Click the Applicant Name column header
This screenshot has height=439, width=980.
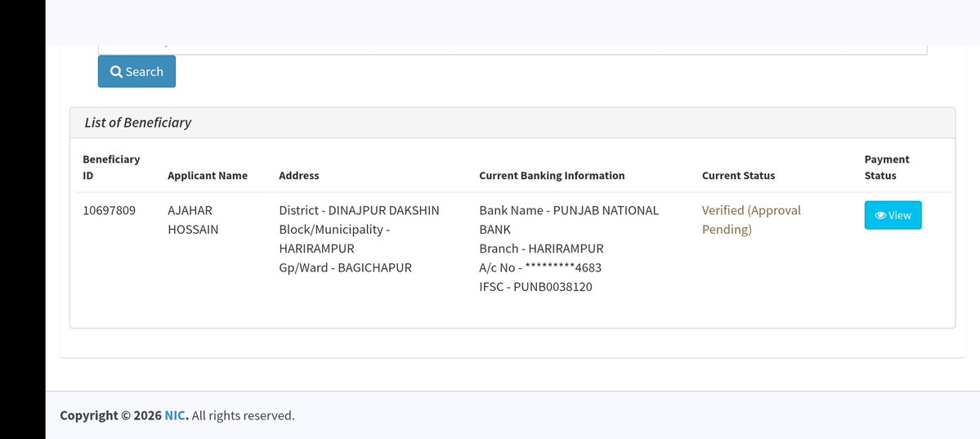[x=208, y=176]
